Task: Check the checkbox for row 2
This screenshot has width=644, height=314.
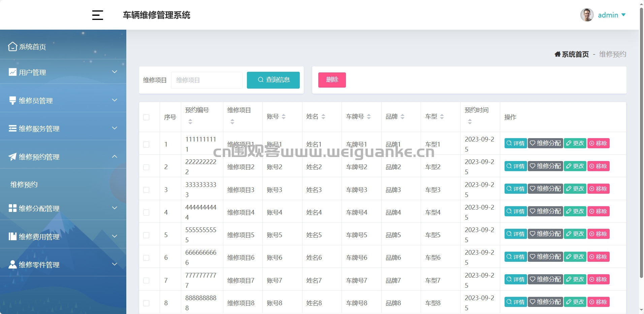Action: point(146,167)
